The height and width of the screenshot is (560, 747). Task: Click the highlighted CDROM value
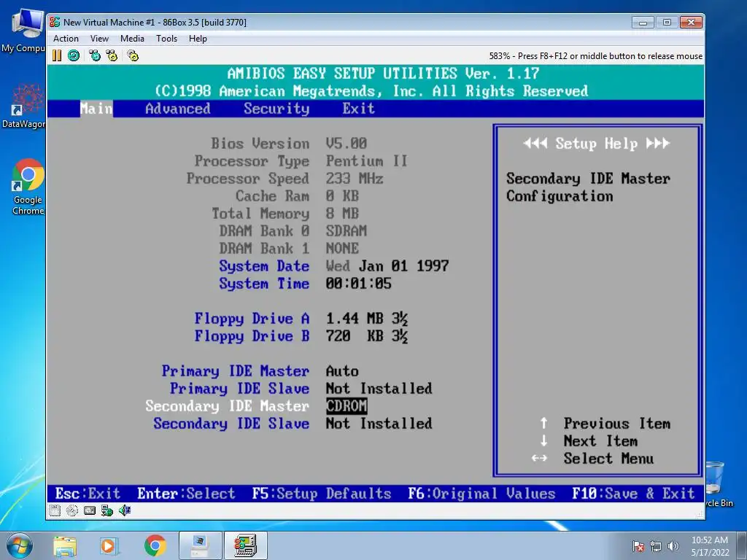point(347,405)
